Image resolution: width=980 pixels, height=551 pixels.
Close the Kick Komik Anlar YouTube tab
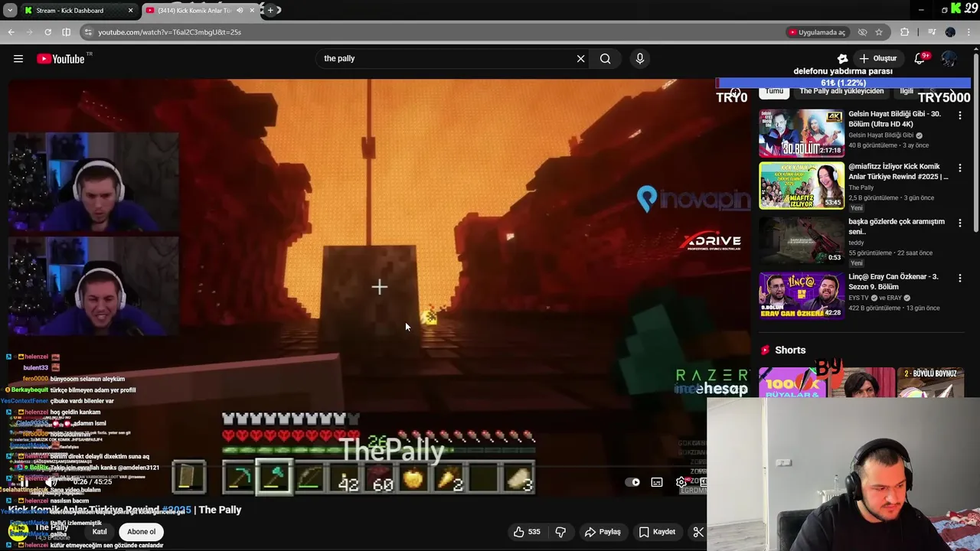click(x=252, y=11)
